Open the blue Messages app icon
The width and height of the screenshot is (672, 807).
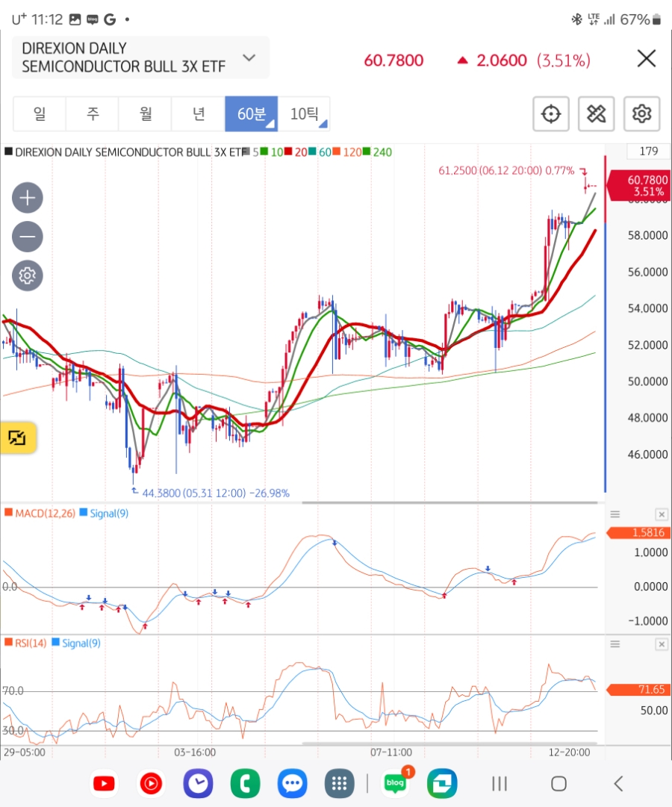[x=293, y=783]
